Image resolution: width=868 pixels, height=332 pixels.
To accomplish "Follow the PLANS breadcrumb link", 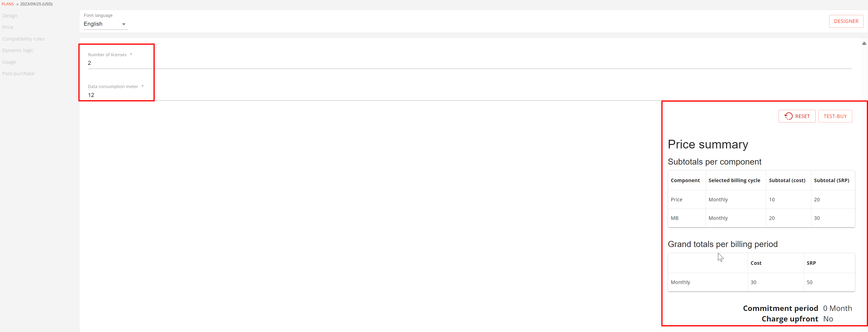I will [8, 4].
